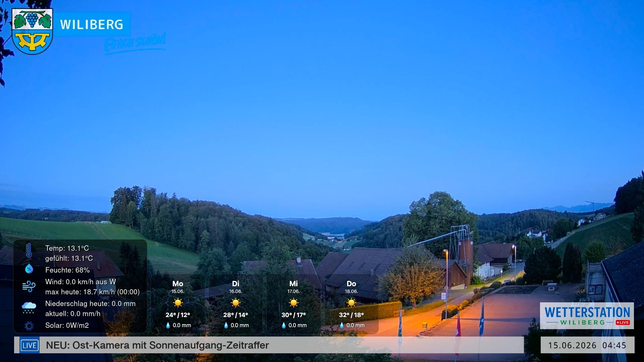Click the blue LIVE badge in ticker

point(30,345)
